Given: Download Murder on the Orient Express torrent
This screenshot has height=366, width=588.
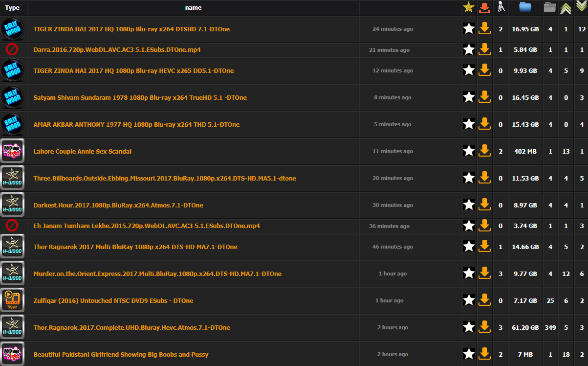Looking at the screenshot, I should tap(484, 274).
